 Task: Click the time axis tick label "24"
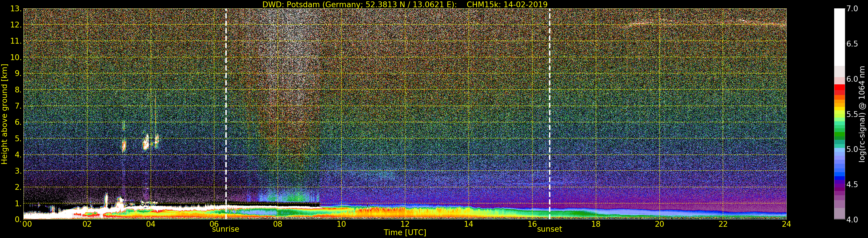point(786,224)
